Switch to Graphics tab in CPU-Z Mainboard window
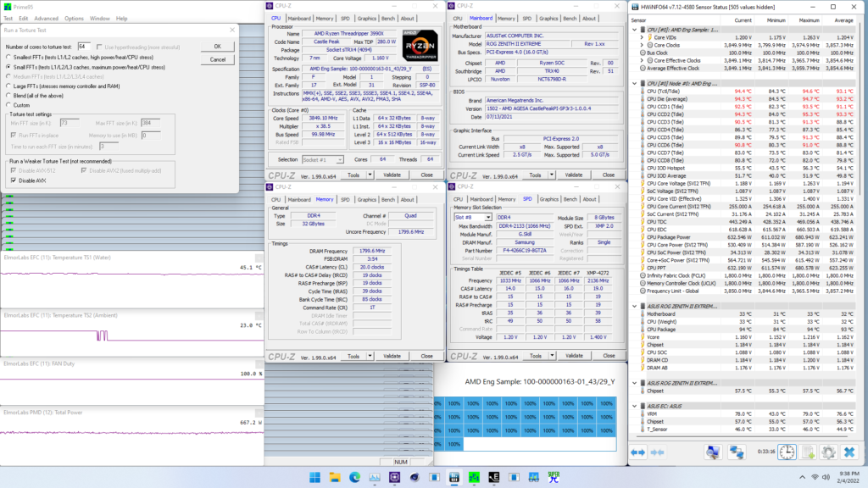Viewport: 868px width, 488px height. [548, 19]
